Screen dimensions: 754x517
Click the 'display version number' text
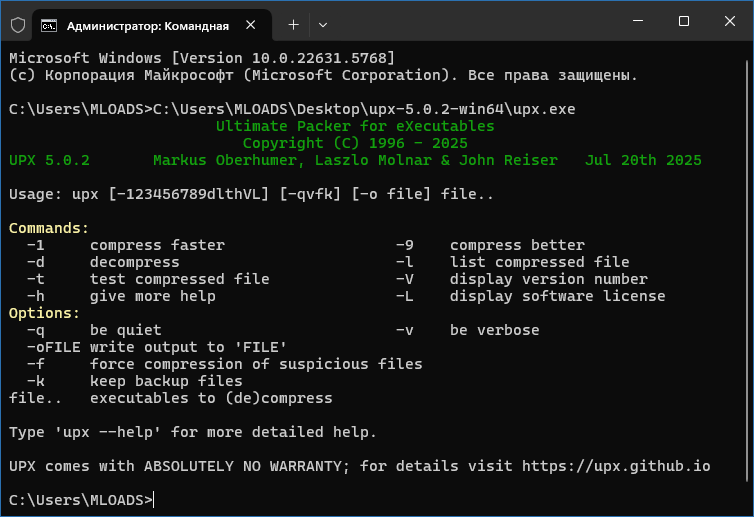click(x=549, y=279)
